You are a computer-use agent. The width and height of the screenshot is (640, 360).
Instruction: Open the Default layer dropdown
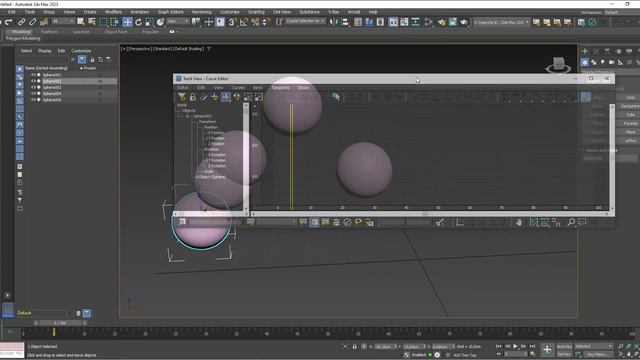44,313
